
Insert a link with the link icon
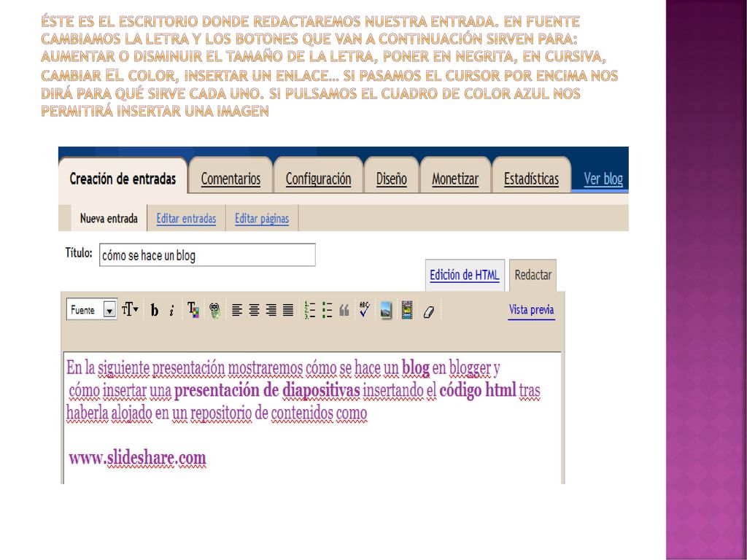tap(215, 311)
